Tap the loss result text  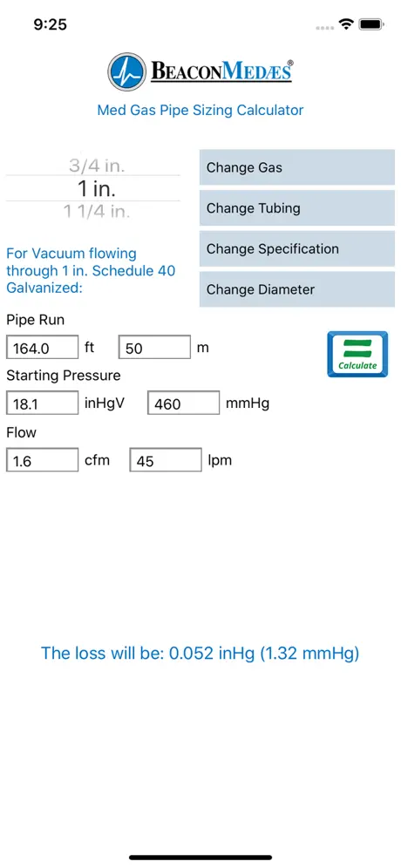[200, 654]
